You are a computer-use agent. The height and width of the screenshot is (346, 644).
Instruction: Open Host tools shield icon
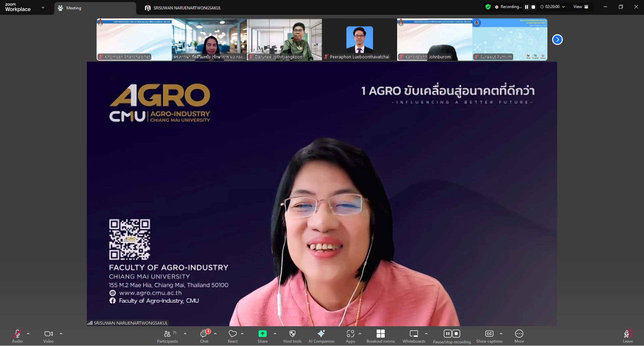pos(292,336)
